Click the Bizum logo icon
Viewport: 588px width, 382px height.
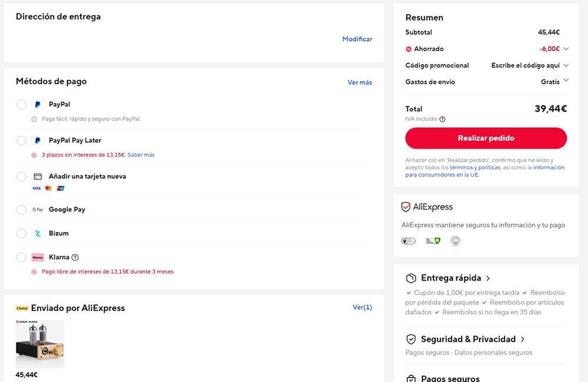click(38, 233)
